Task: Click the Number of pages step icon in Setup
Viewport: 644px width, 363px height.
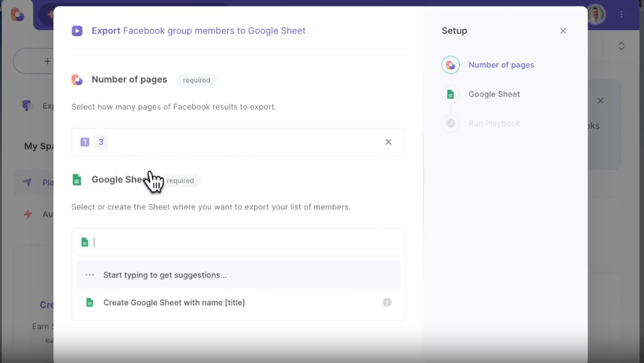Action: [x=451, y=65]
